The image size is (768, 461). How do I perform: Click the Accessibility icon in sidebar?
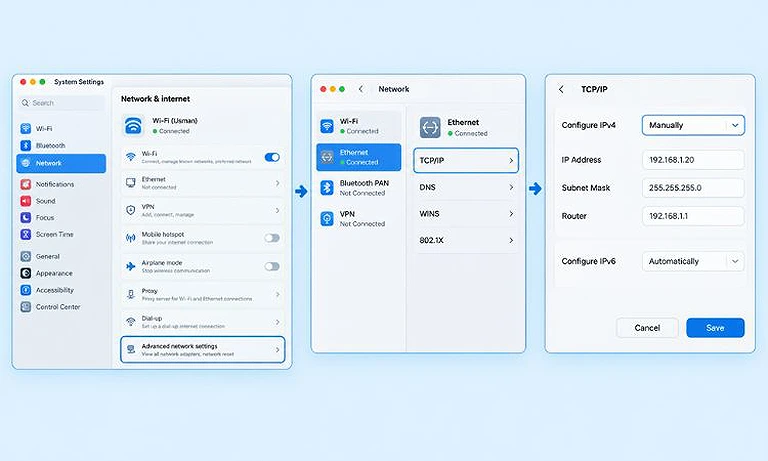pyautogui.click(x=25, y=290)
